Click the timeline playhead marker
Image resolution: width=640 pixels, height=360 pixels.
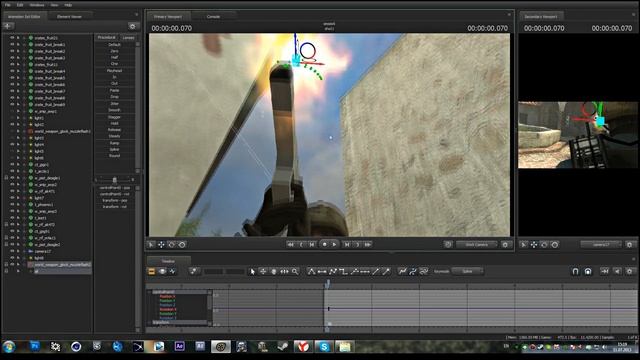[327, 283]
